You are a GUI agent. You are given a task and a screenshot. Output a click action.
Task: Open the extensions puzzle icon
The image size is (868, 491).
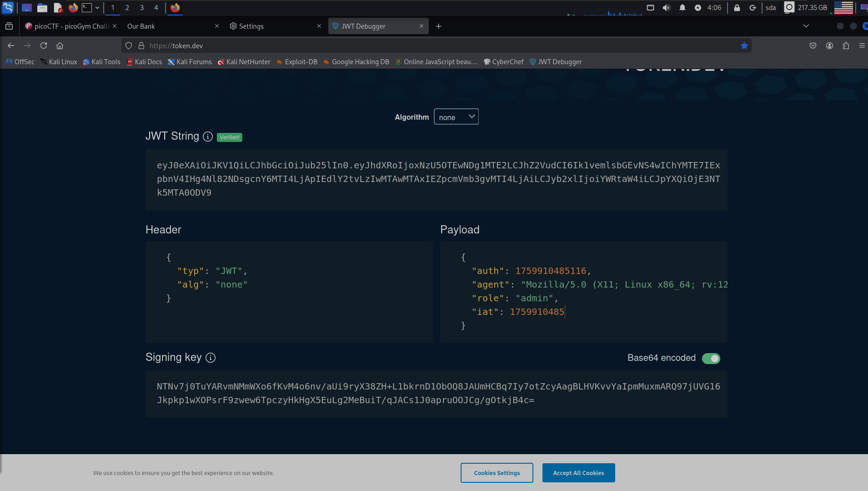point(846,46)
